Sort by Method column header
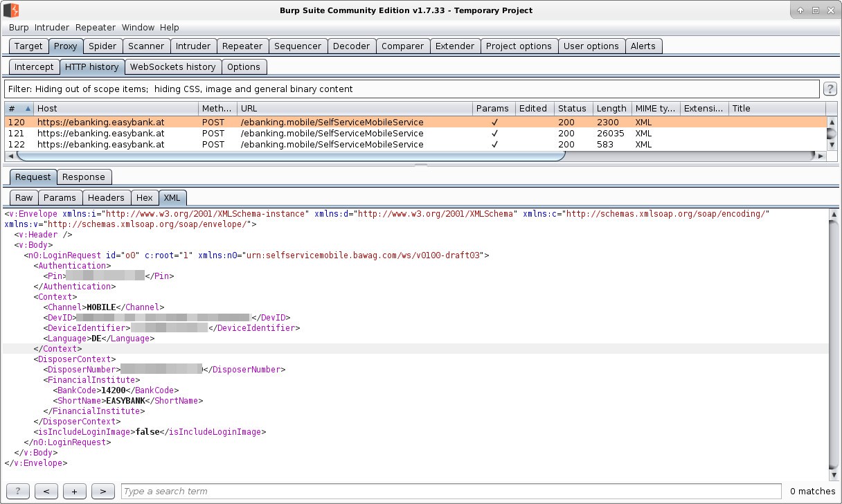Viewport: 842px width, 504px height. (x=217, y=109)
